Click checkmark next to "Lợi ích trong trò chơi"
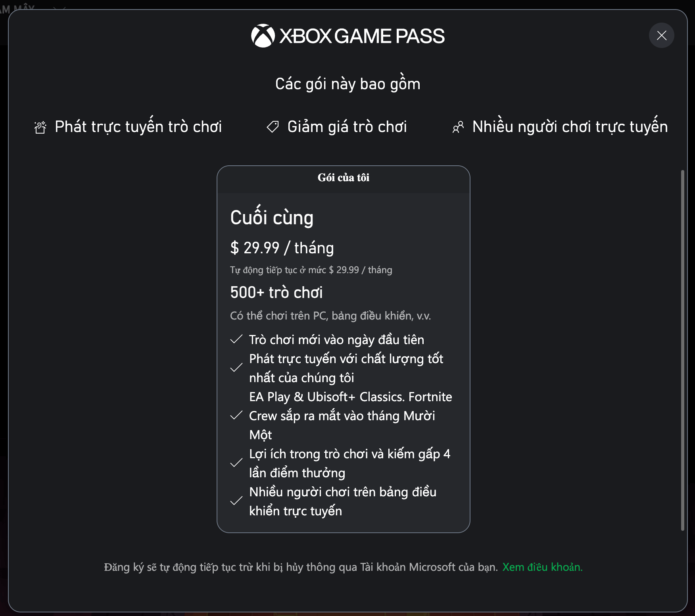 [236, 463]
